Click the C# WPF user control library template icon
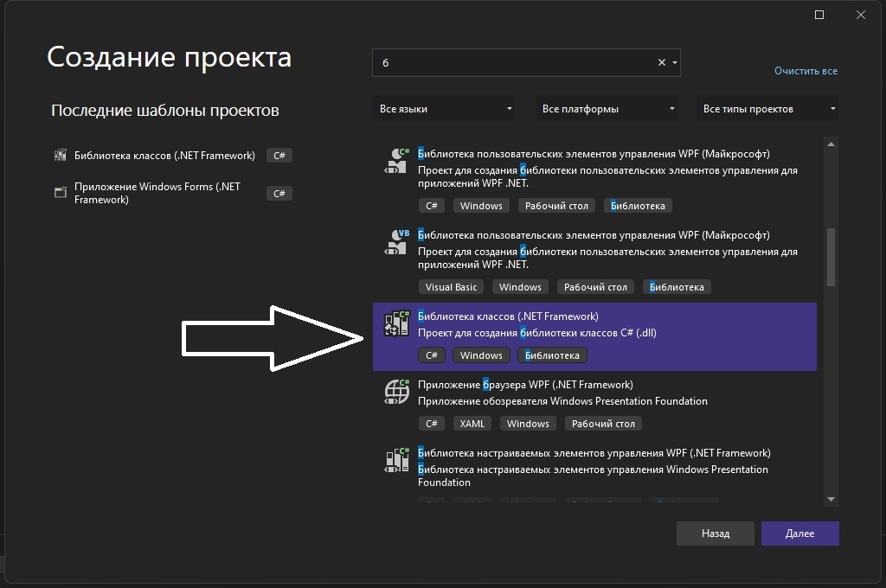 [x=396, y=161]
